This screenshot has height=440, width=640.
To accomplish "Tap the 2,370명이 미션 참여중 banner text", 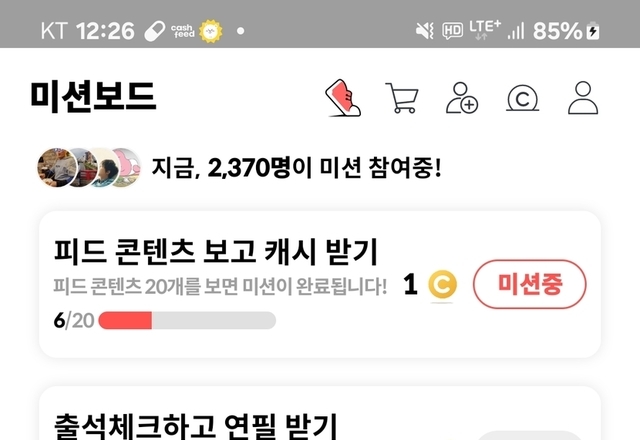I will (296, 168).
